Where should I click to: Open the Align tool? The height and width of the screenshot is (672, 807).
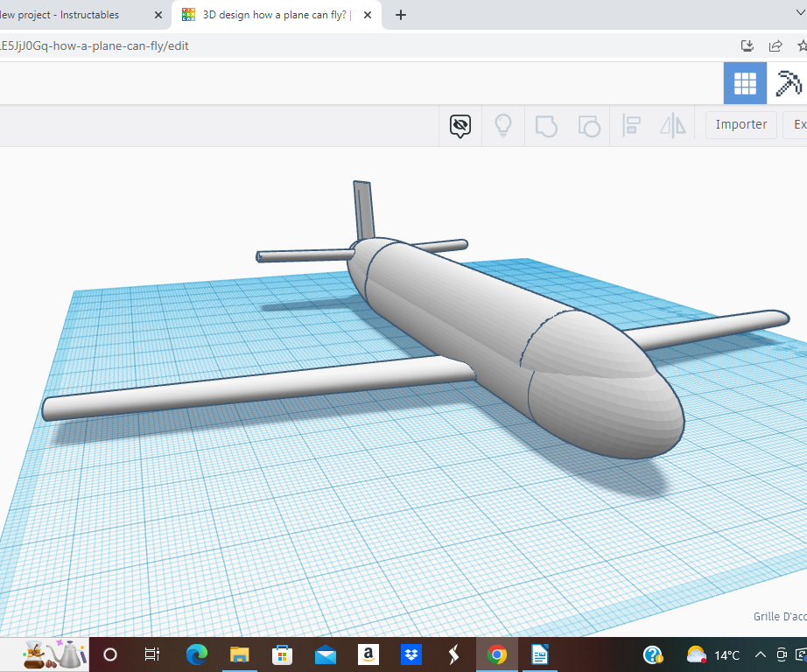click(x=631, y=124)
